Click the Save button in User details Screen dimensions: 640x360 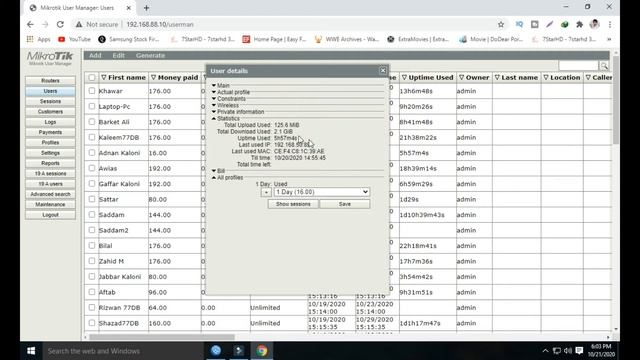344,204
